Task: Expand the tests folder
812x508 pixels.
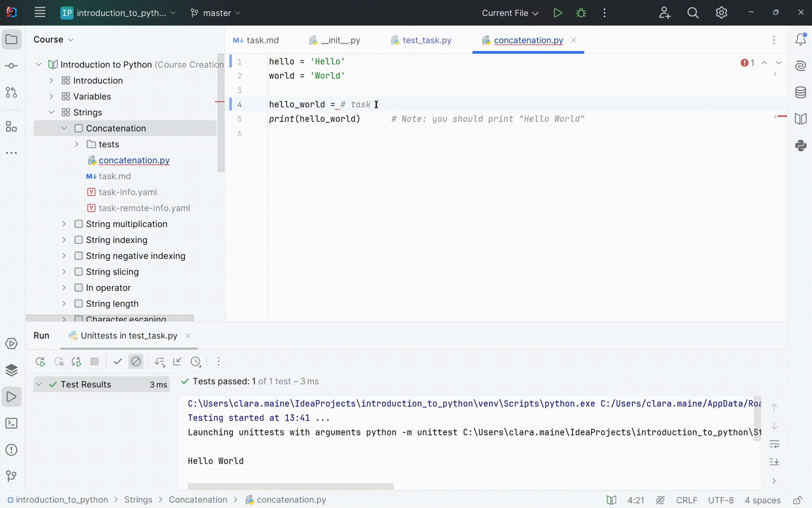Action: pyautogui.click(x=77, y=144)
